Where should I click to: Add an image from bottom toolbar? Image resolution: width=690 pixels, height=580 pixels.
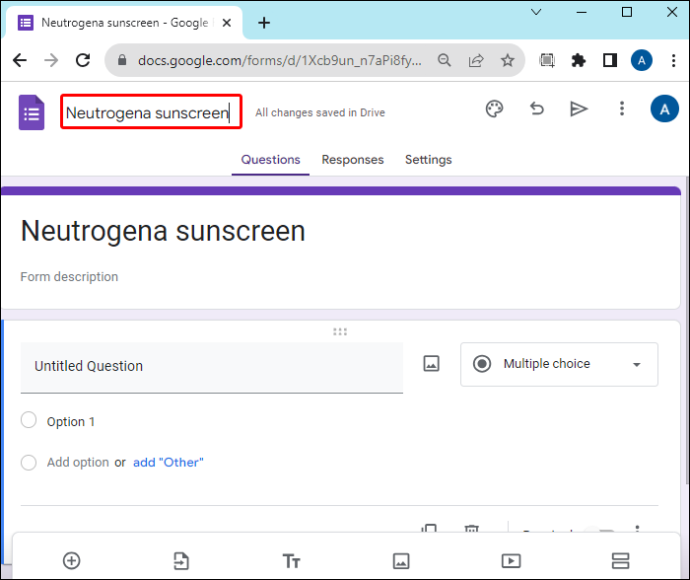coord(401,561)
